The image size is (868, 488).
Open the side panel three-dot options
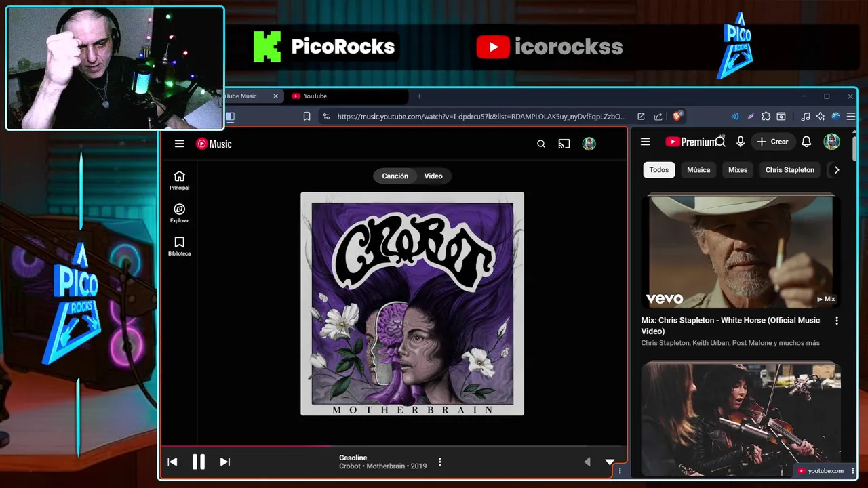[619, 471]
